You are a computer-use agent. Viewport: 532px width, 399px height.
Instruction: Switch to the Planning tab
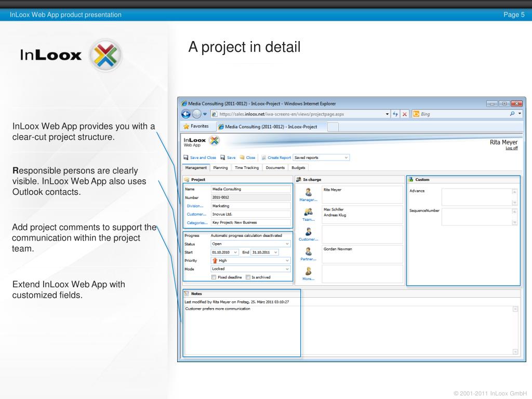click(x=220, y=168)
